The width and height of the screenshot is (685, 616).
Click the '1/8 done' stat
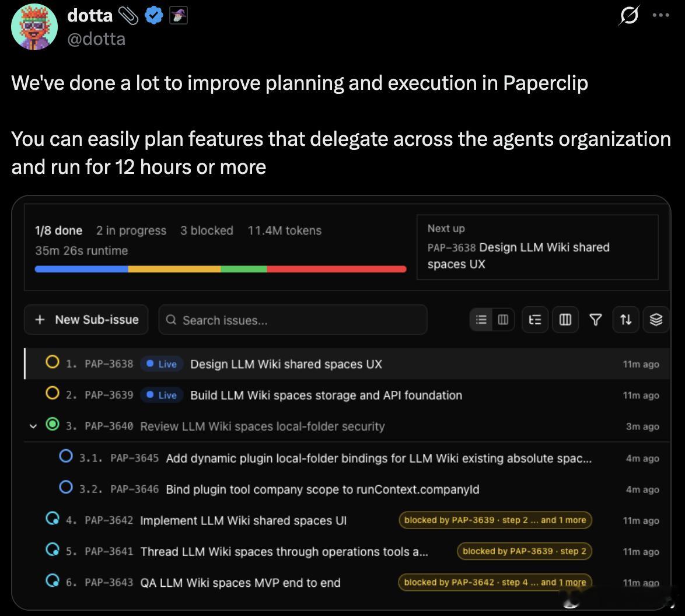tap(58, 230)
